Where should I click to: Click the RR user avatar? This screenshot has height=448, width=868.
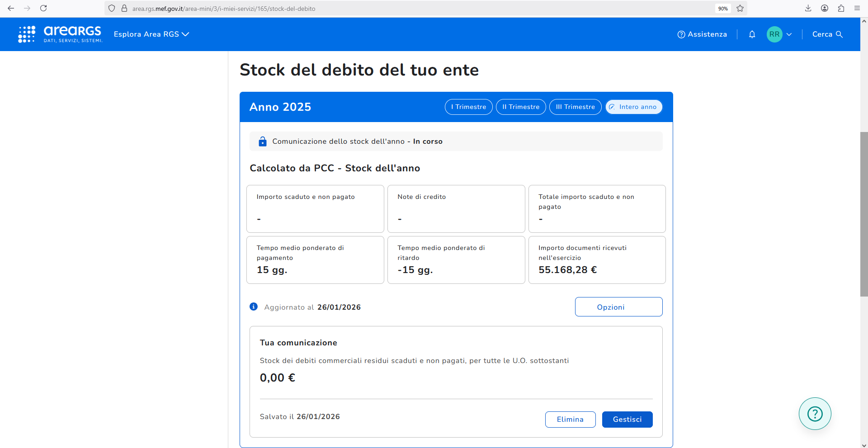pos(774,34)
